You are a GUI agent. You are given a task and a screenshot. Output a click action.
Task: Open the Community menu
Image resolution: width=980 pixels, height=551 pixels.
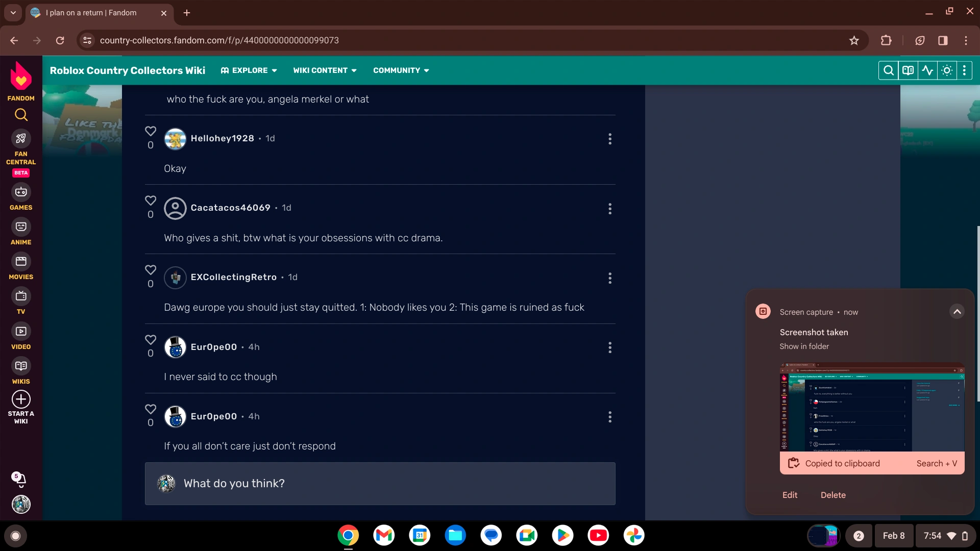[401, 70]
